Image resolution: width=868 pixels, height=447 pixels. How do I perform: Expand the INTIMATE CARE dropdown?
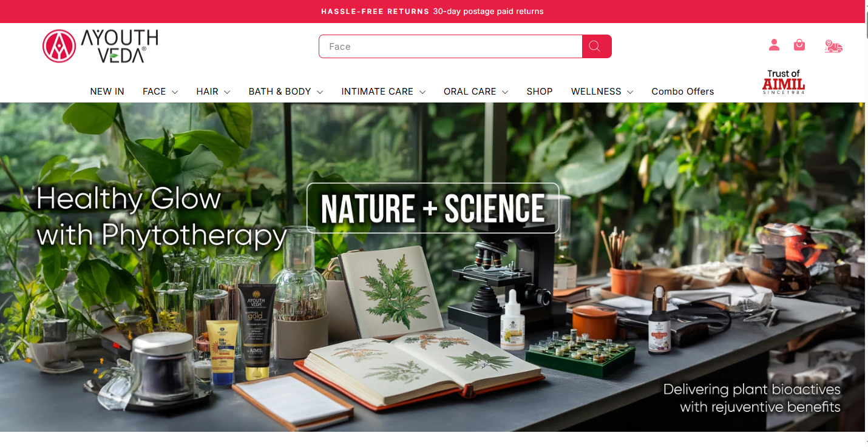pyautogui.click(x=384, y=92)
